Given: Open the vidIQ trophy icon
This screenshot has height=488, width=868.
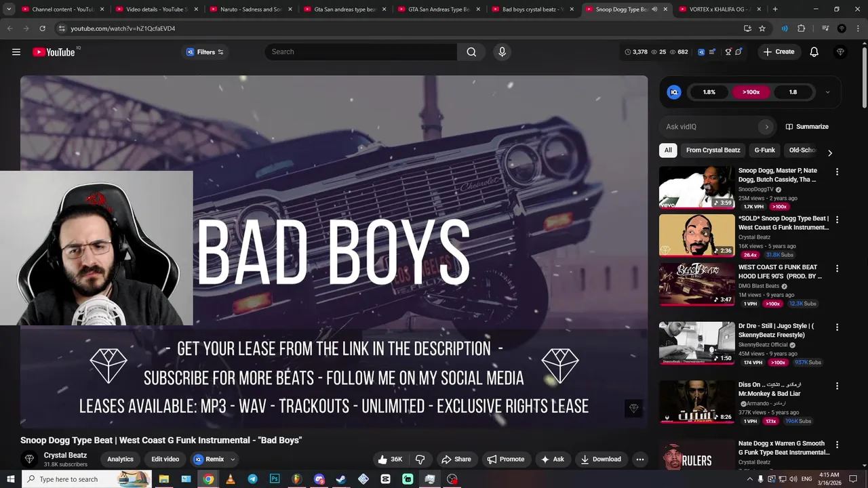Looking at the screenshot, I should coord(728,52).
